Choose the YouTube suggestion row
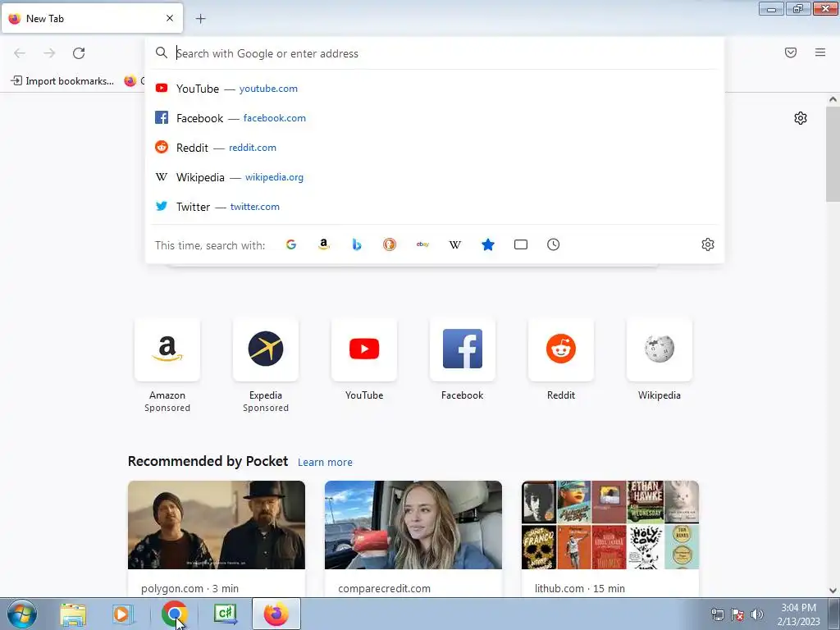The height and width of the screenshot is (630, 840). tap(435, 89)
